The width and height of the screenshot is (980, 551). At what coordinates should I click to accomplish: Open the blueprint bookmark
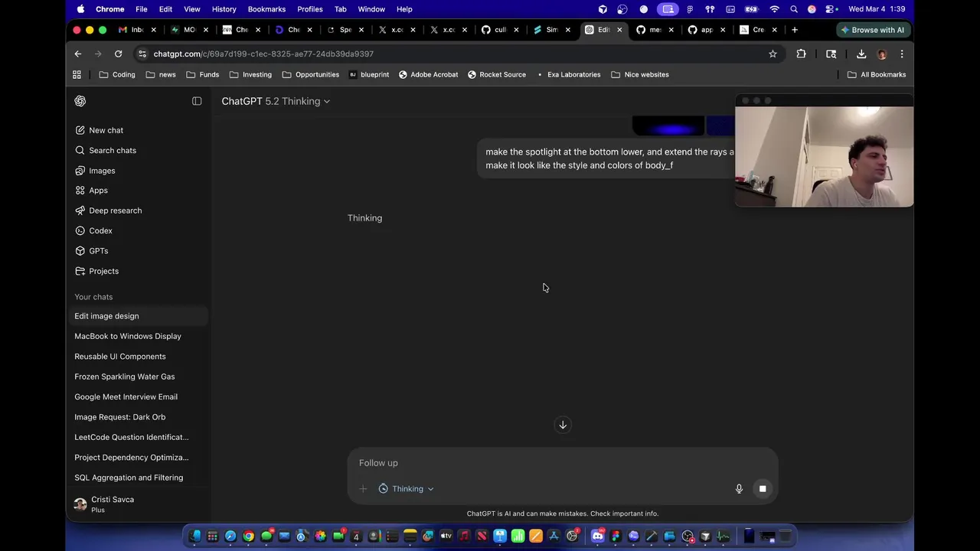point(369,74)
